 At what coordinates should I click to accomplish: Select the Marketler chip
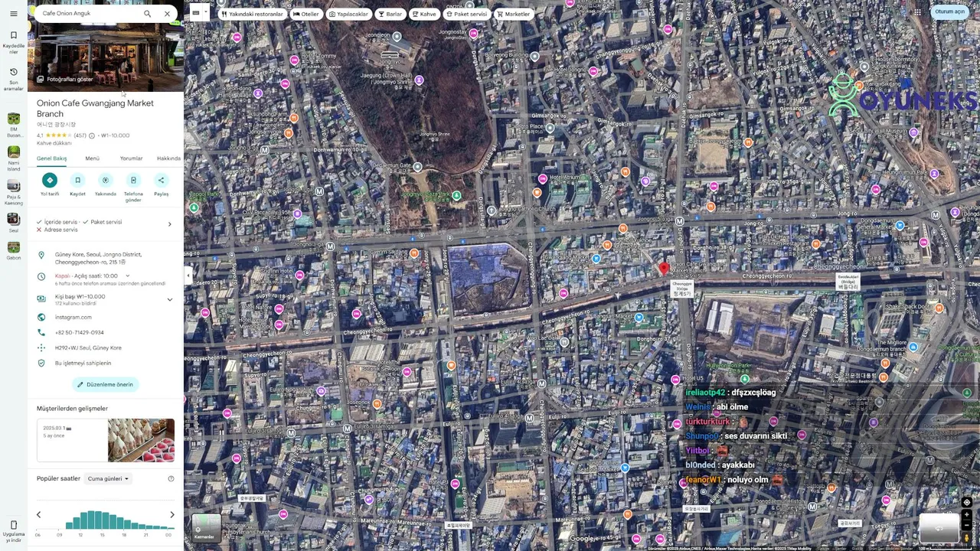pos(514,14)
